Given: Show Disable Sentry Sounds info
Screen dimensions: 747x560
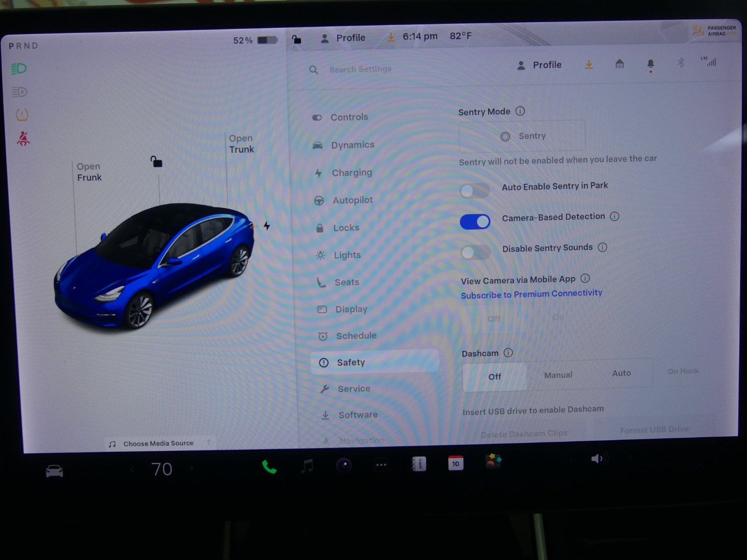Looking at the screenshot, I should pos(602,247).
